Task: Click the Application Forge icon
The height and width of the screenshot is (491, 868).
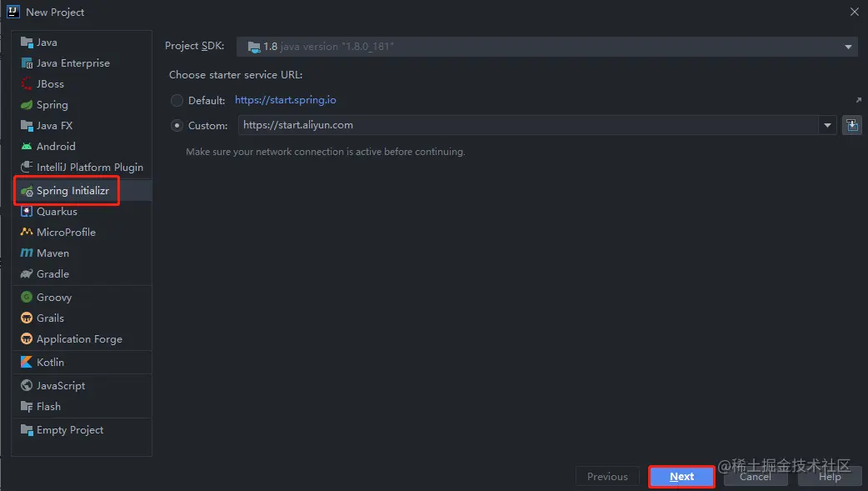Action: tap(27, 338)
